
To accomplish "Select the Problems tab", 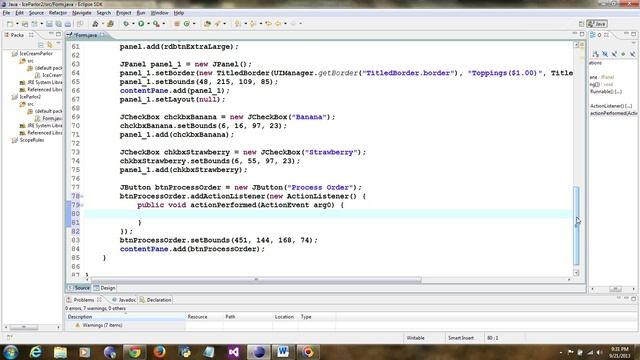I will click(x=84, y=300).
